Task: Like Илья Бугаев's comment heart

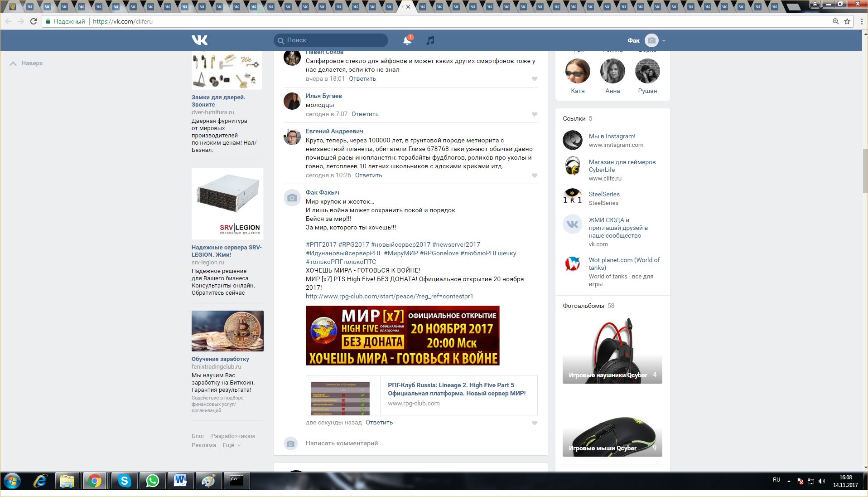Action: (x=535, y=114)
